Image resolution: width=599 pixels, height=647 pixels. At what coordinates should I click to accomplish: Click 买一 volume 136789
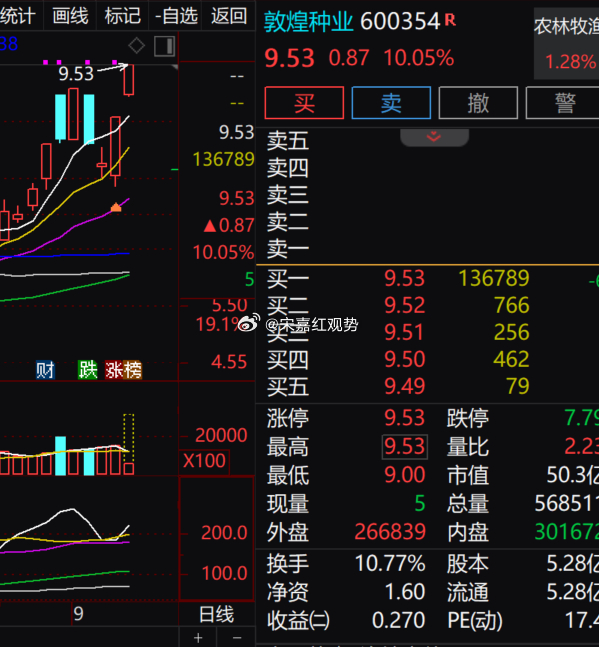[494, 278]
